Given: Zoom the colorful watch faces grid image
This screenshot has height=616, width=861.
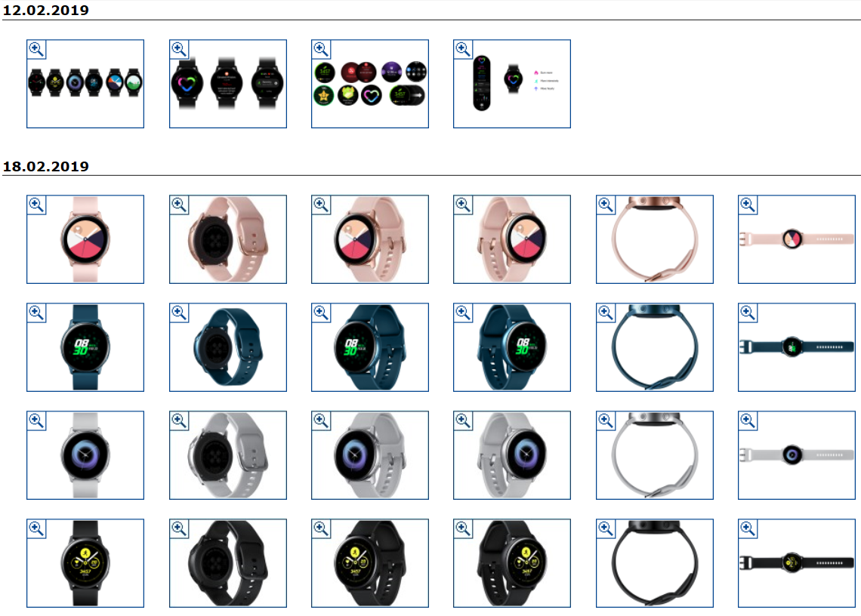Looking at the screenshot, I should 321,49.
